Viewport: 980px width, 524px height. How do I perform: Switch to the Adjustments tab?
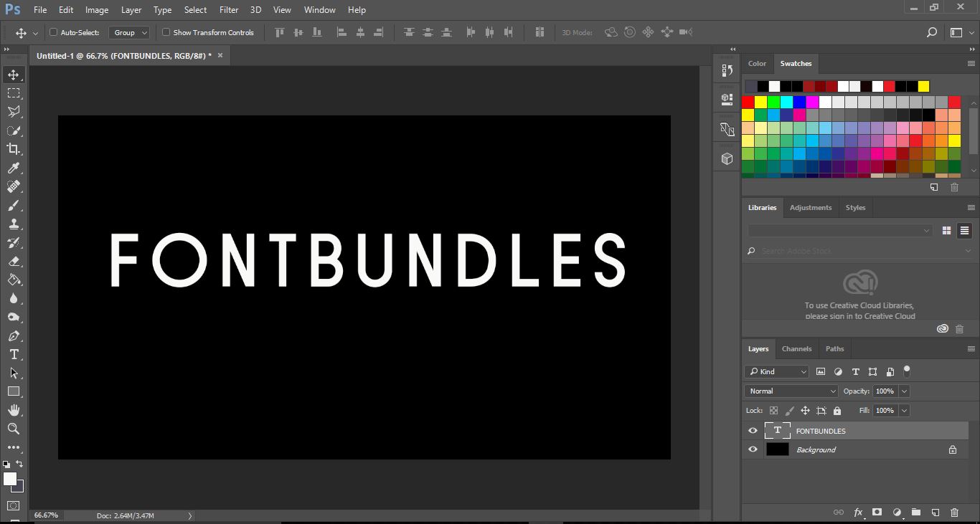811,208
